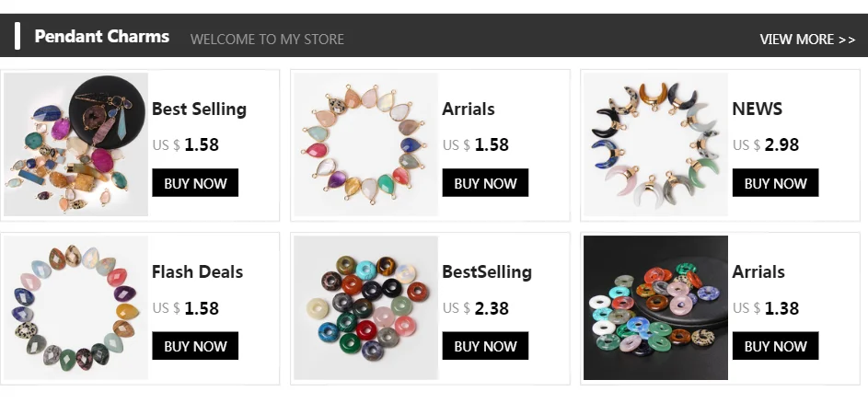The image size is (868, 403).
Task: Click the Best Selling product title
Action: click(199, 109)
